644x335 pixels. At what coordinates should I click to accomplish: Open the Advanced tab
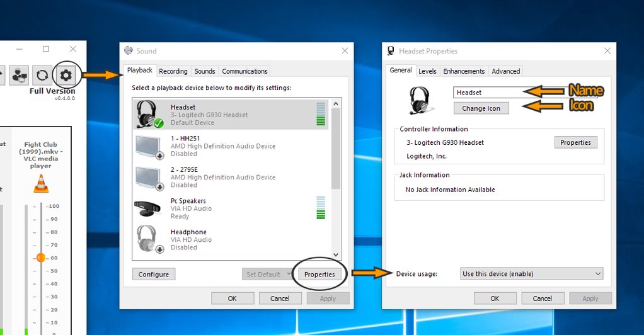pyautogui.click(x=505, y=71)
